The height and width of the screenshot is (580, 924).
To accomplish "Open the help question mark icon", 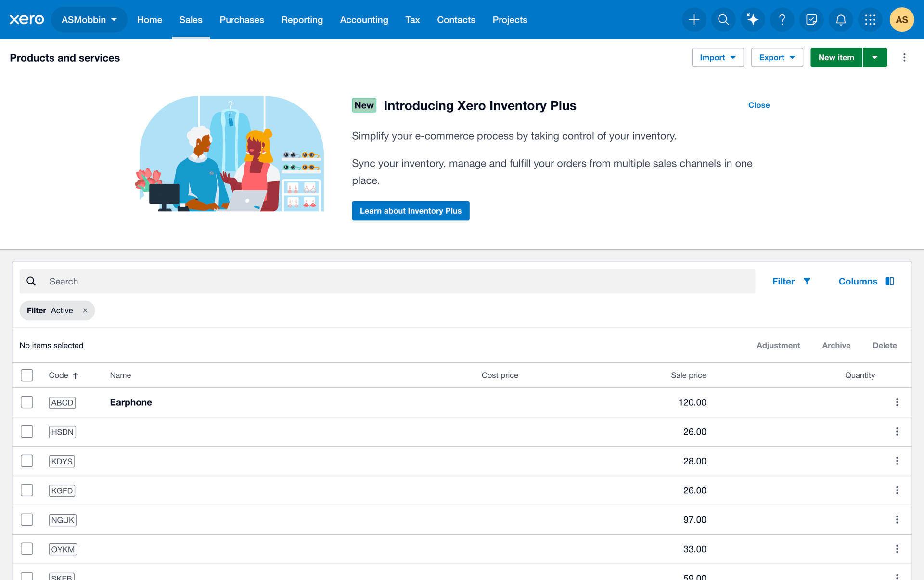I will (782, 20).
